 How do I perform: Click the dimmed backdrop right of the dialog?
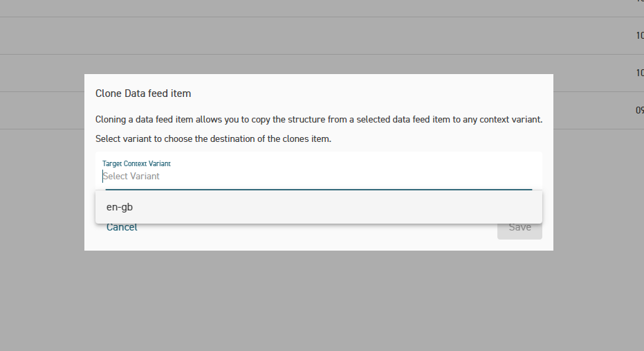[x=598, y=208]
